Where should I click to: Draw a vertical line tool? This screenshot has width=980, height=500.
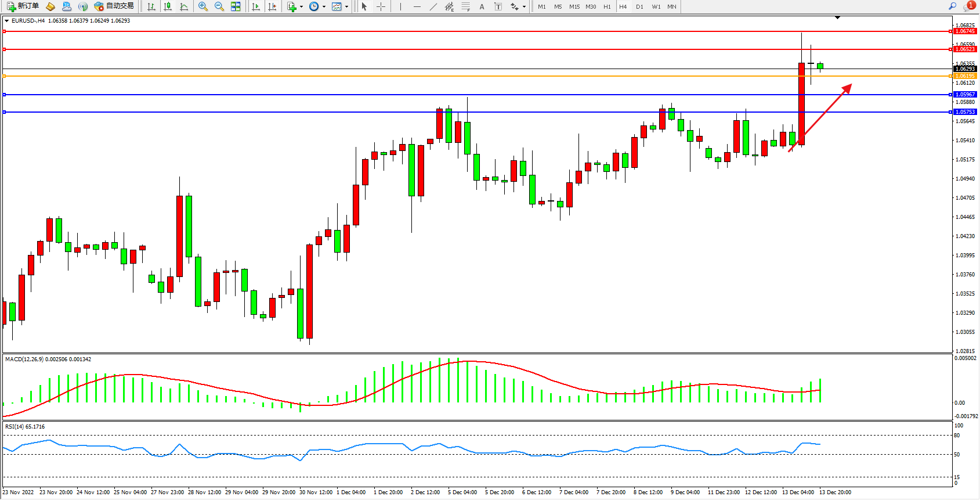click(400, 6)
